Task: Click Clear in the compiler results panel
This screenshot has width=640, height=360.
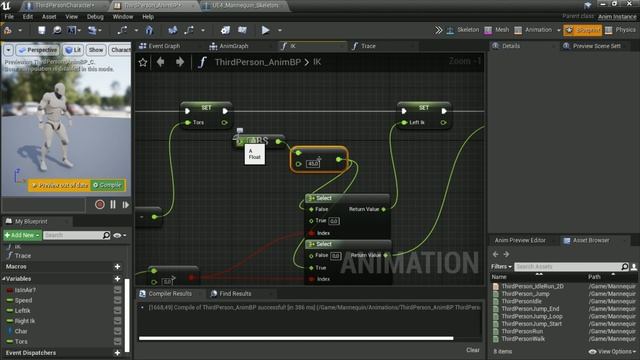Action: tap(473, 350)
